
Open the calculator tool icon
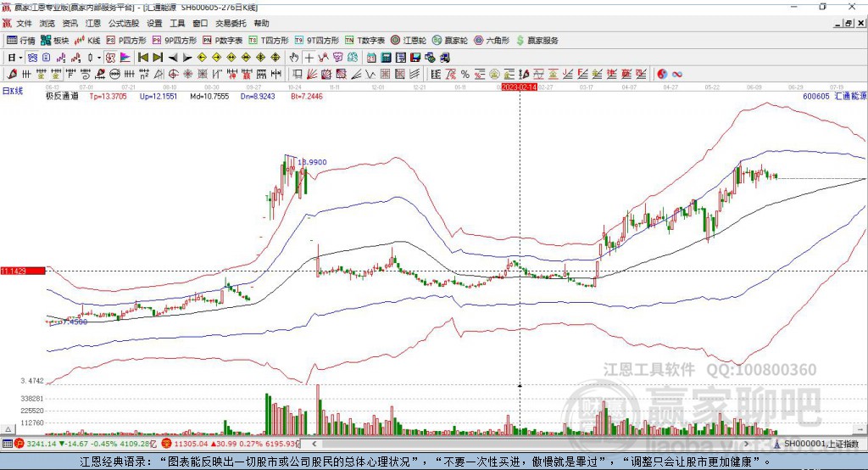tap(386, 58)
